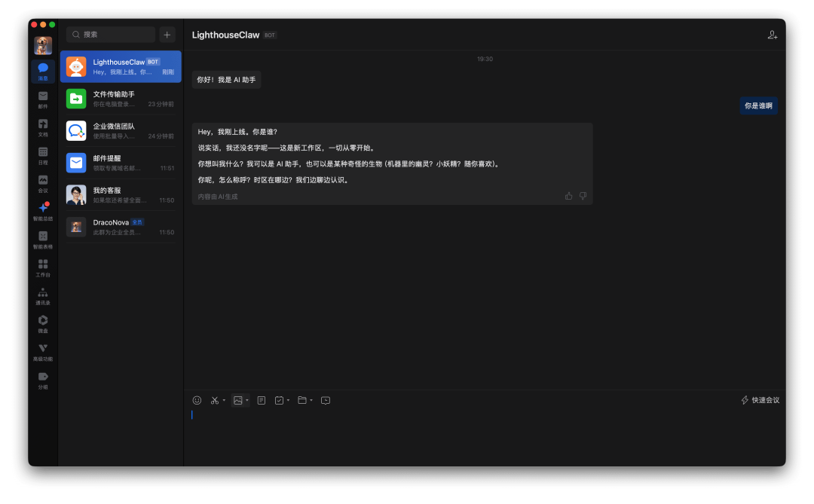The width and height of the screenshot is (814, 504).
Task: Click the add member icon top right
Action: pos(772,34)
